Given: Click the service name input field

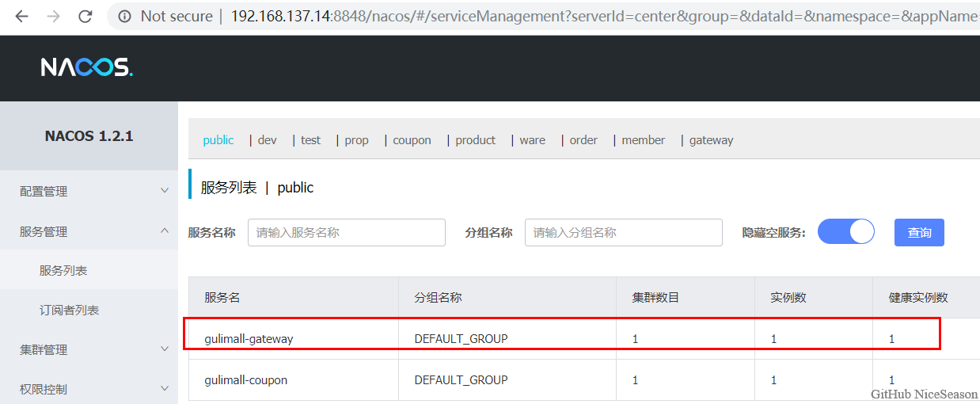Looking at the screenshot, I should point(346,233).
